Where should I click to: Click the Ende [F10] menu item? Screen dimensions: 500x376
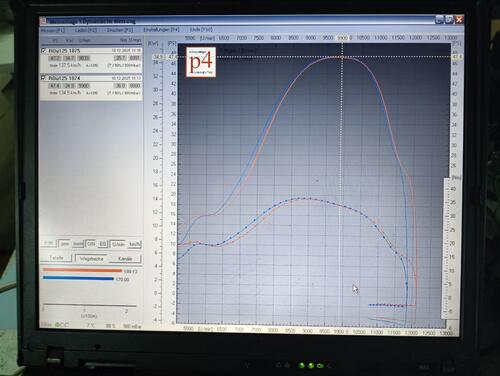pyautogui.click(x=201, y=30)
